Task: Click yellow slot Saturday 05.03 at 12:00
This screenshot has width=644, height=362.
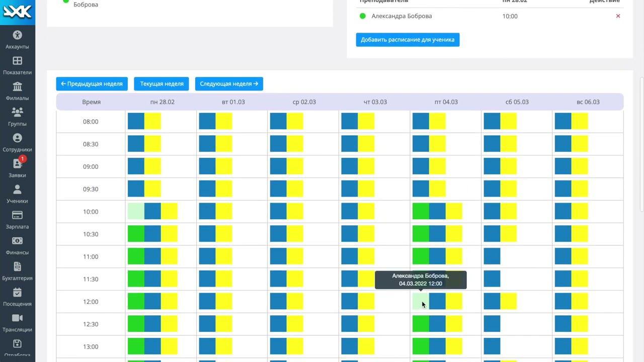Action: [509, 302]
